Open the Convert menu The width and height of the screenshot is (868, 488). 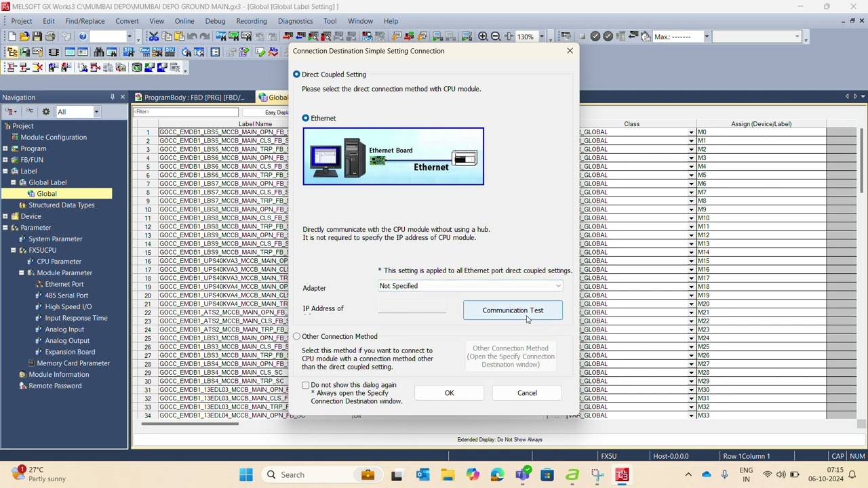pyautogui.click(x=127, y=21)
